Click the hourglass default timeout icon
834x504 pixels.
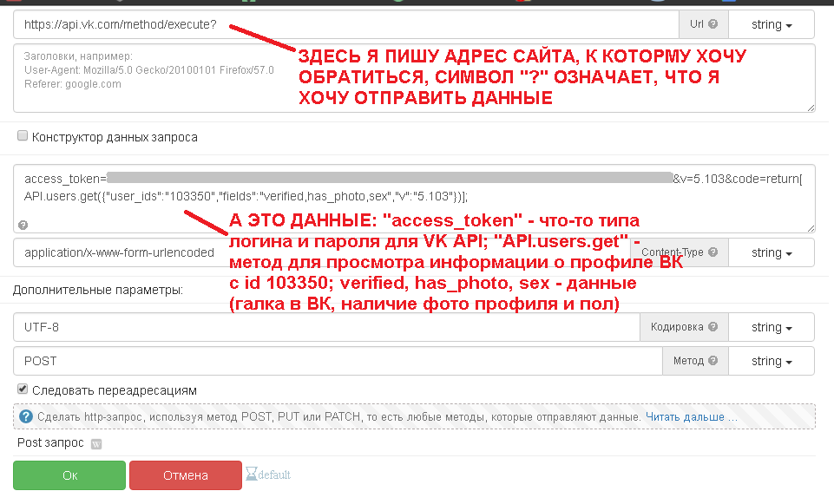coord(252,474)
